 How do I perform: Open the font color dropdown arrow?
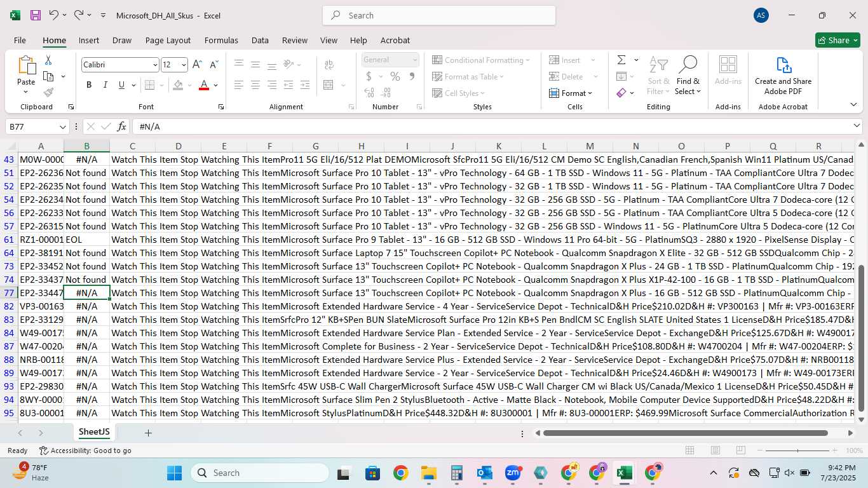click(216, 85)
